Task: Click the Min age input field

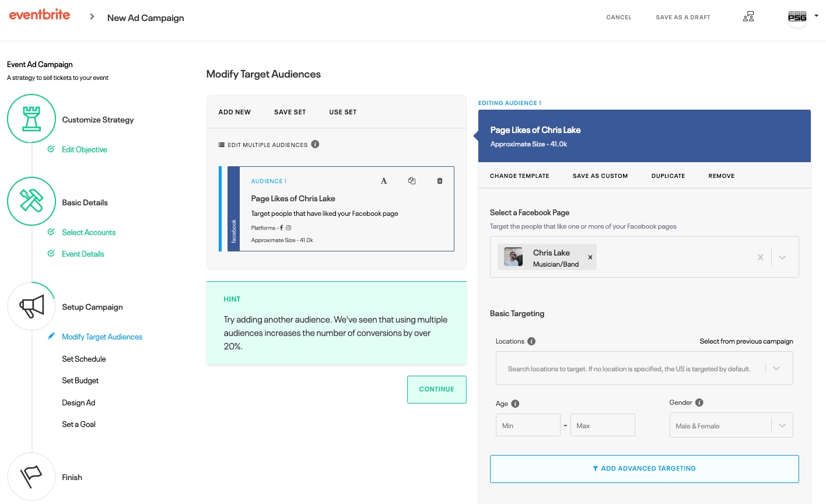Action: [x=528, y=426]
